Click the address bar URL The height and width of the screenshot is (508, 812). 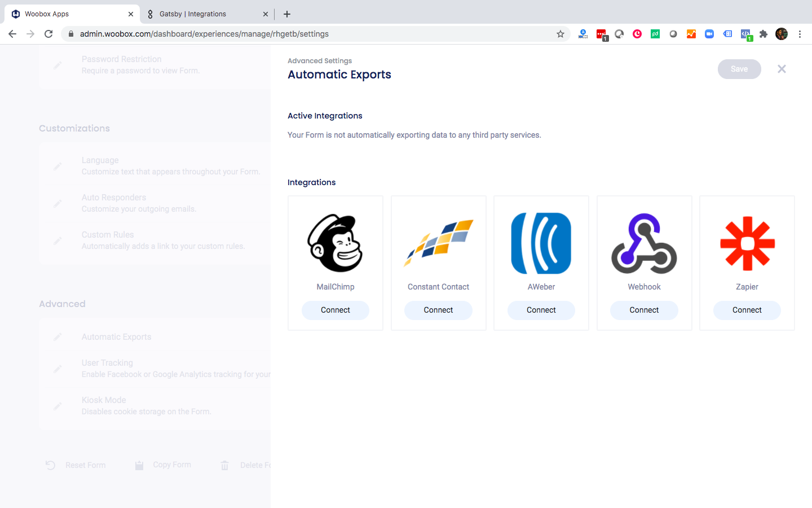[x=204, y=34]
